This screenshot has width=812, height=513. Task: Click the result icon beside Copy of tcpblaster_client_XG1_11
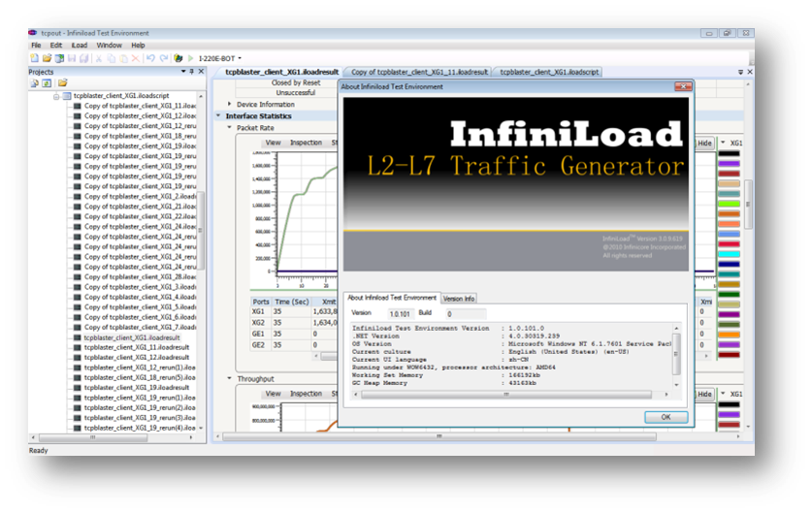(78, 106)
